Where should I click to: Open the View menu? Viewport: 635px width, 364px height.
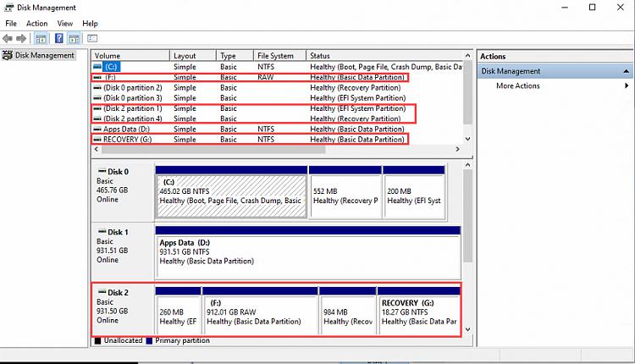(x=65, y=24)
